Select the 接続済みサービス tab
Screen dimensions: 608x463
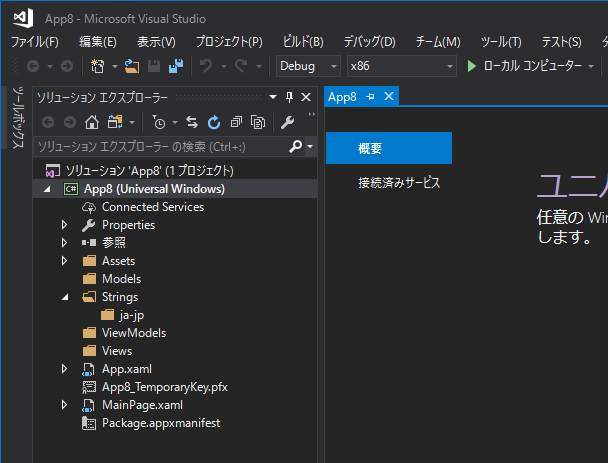click(399, 183)
